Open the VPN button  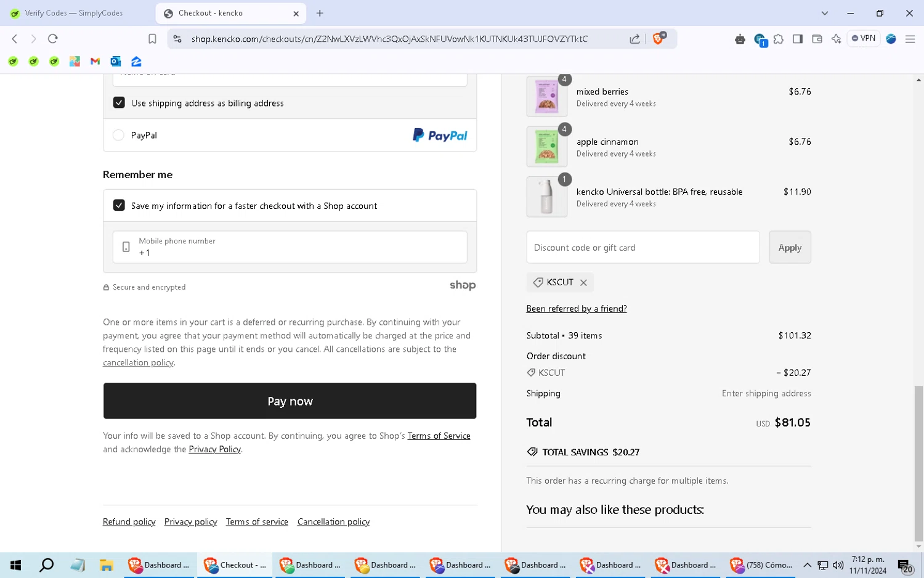864,38
